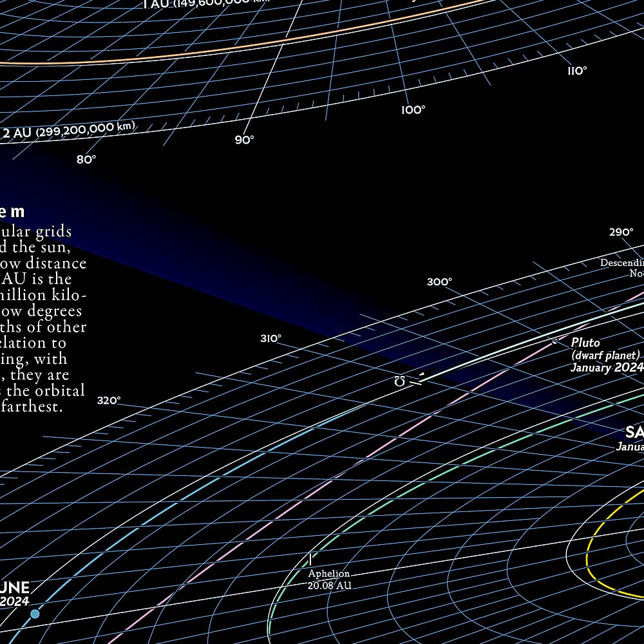Click the paragraph line ending "ular grids"
Image resolution: width=644 pixels, height=644 pixels.
click(36, 232)
